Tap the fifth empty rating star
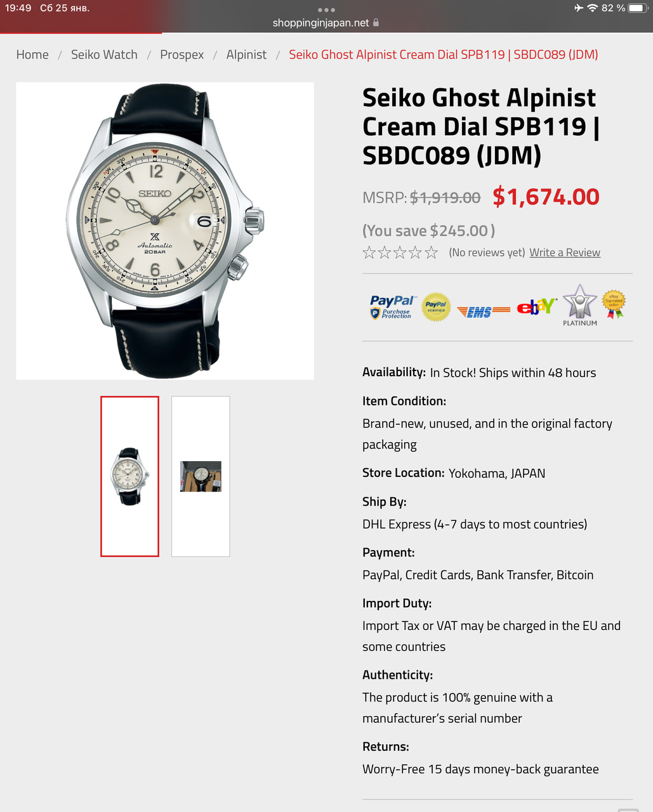653x812 pixels. 432,252
